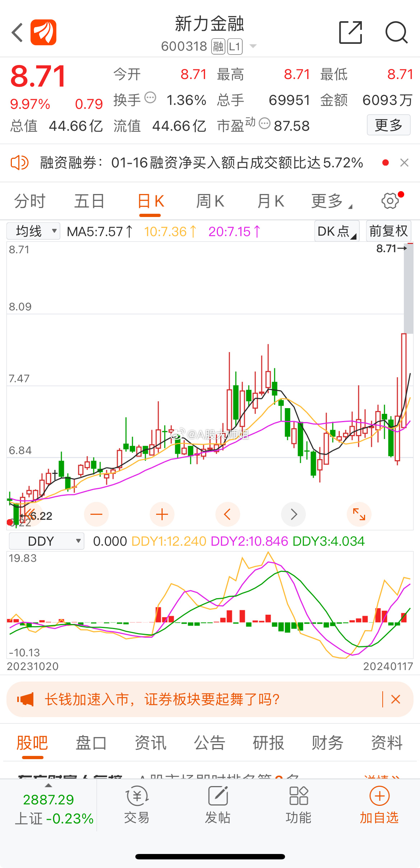
Task: Tap the megaphone icon in promo banner
Action: (x=25, y=699)
